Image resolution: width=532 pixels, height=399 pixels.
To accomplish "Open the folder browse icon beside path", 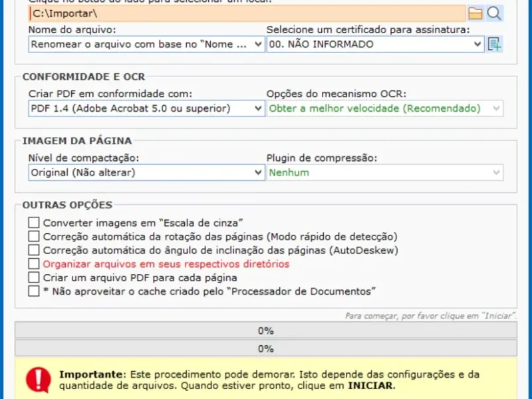I will (x=475, y=13).
